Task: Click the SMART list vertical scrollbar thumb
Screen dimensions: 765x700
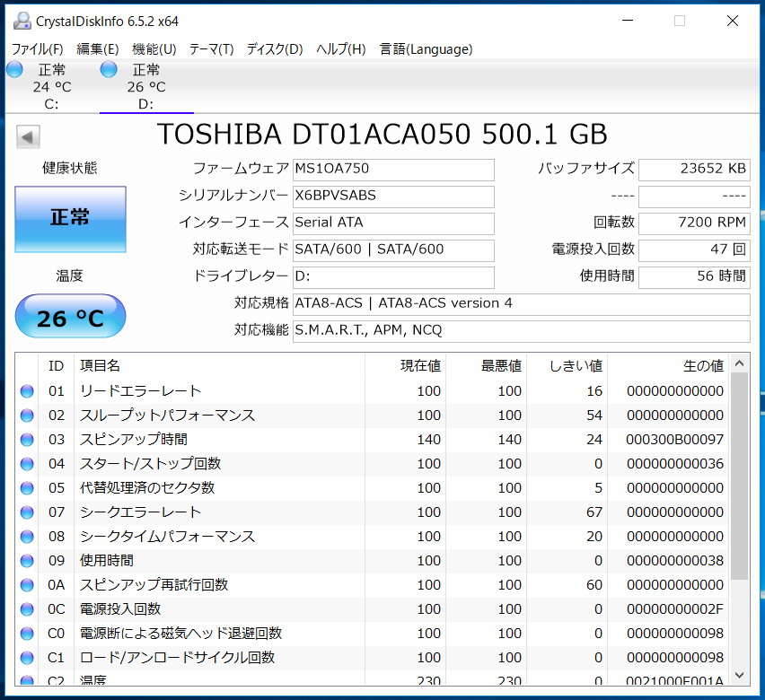Action: click(x=739, y=477)
